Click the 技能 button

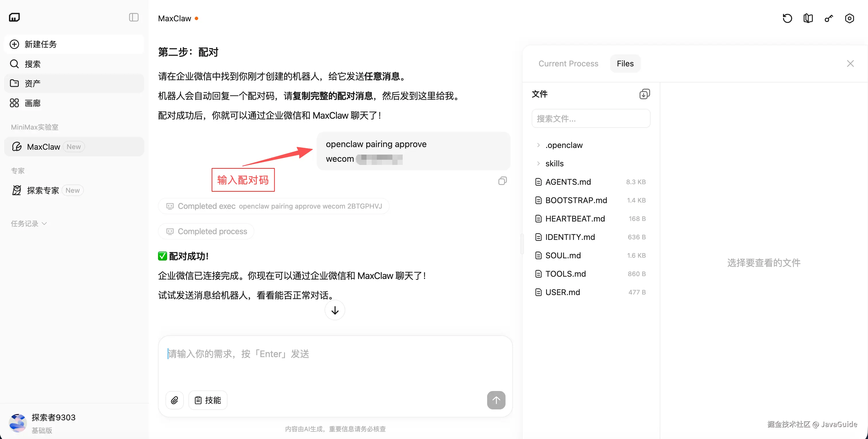click(208, 400)
